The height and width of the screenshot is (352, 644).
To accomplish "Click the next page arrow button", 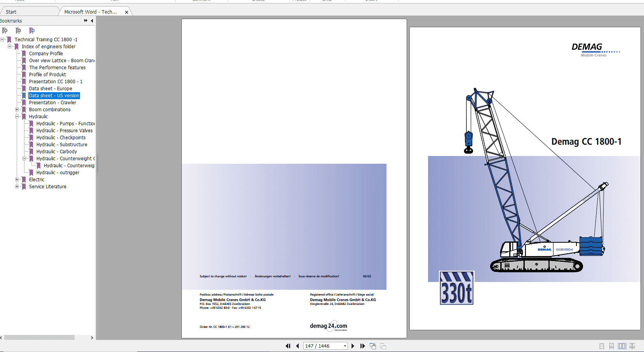I will pos(353,346).
